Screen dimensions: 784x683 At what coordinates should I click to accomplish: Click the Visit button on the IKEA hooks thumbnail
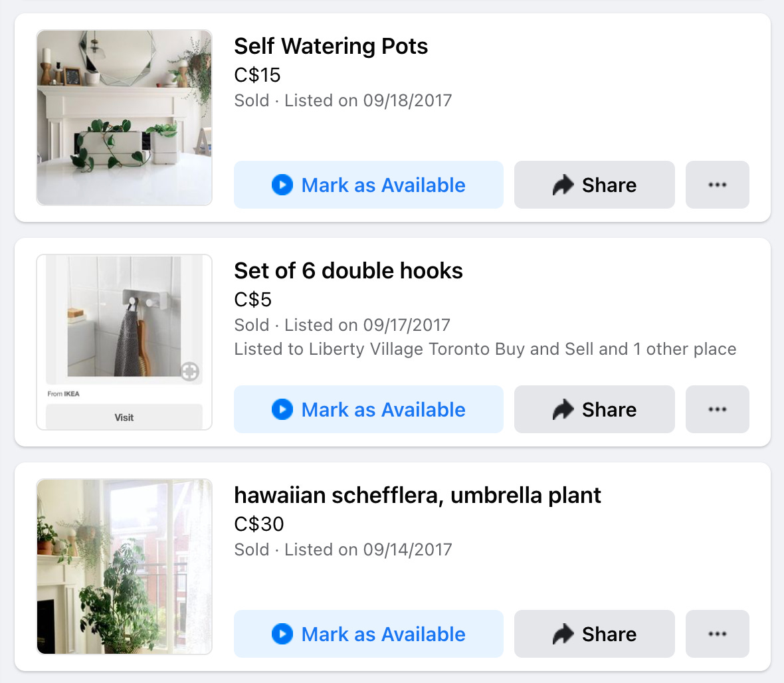[124, 417]
